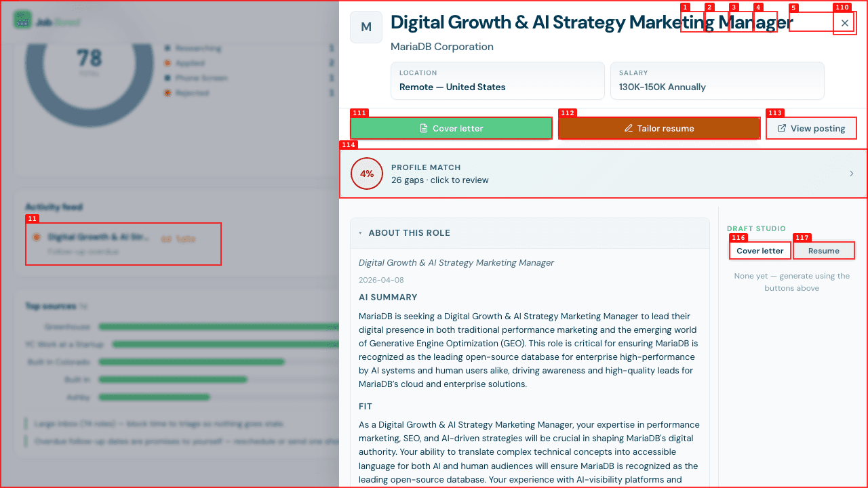Click the Built In Colorado source row

pos(182,362)
